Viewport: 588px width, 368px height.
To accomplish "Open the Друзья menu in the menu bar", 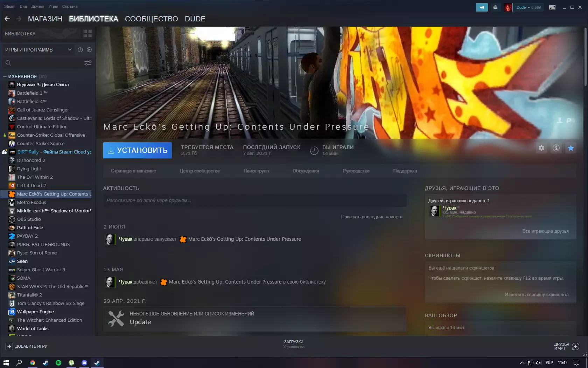I will click(x=38, y=6).
